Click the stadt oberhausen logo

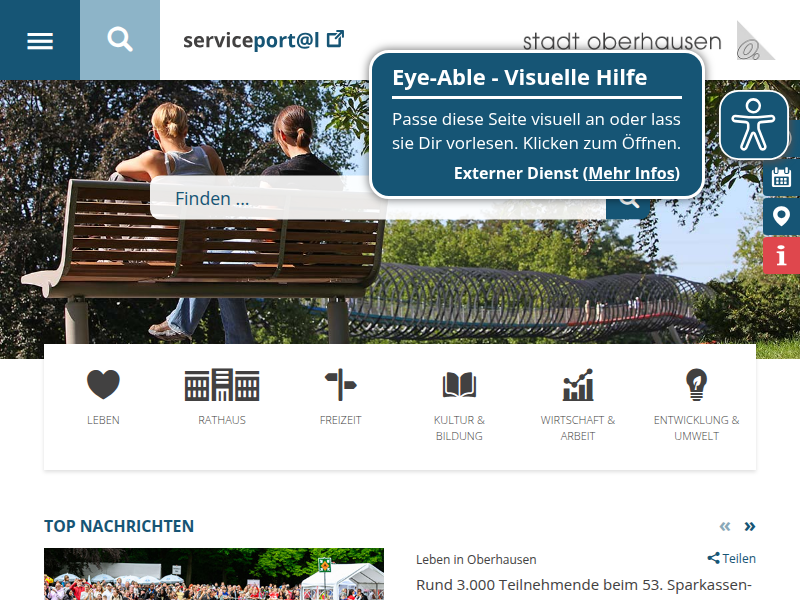[648, 41]
